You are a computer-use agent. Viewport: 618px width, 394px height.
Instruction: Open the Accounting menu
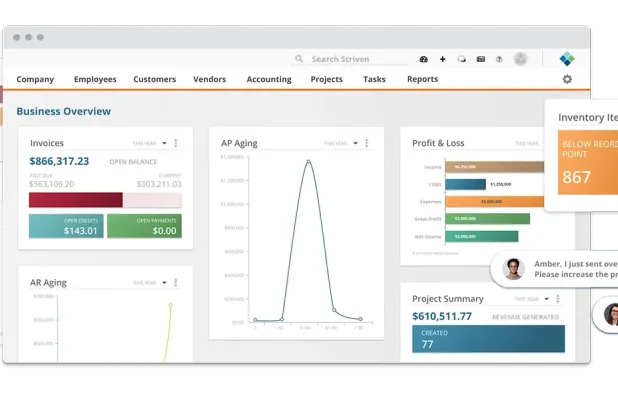tap(269, 79)
